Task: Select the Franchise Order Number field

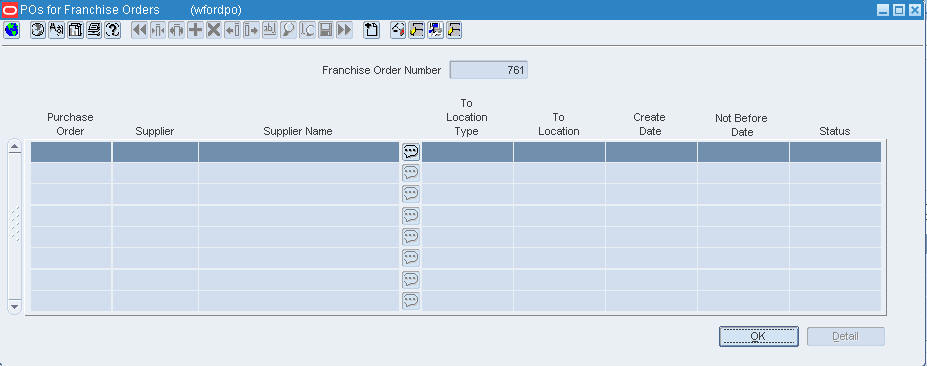Action: [x=488, y=70]
